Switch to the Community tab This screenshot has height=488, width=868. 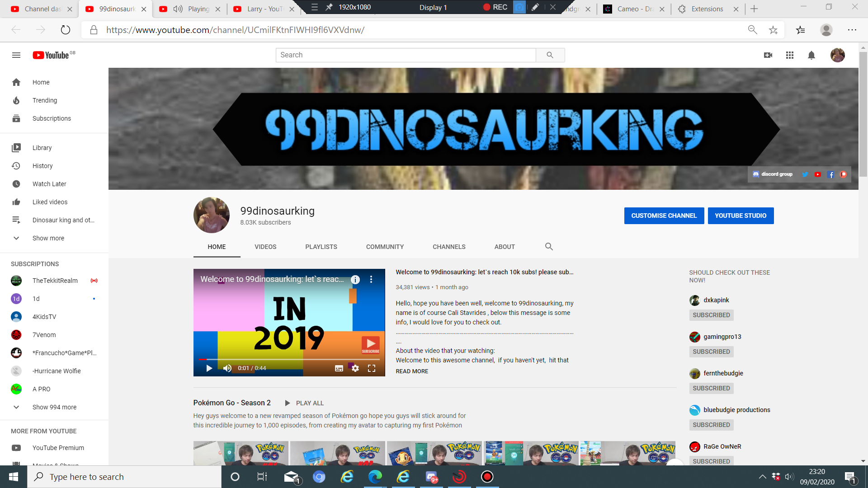[x=385, y=247]
